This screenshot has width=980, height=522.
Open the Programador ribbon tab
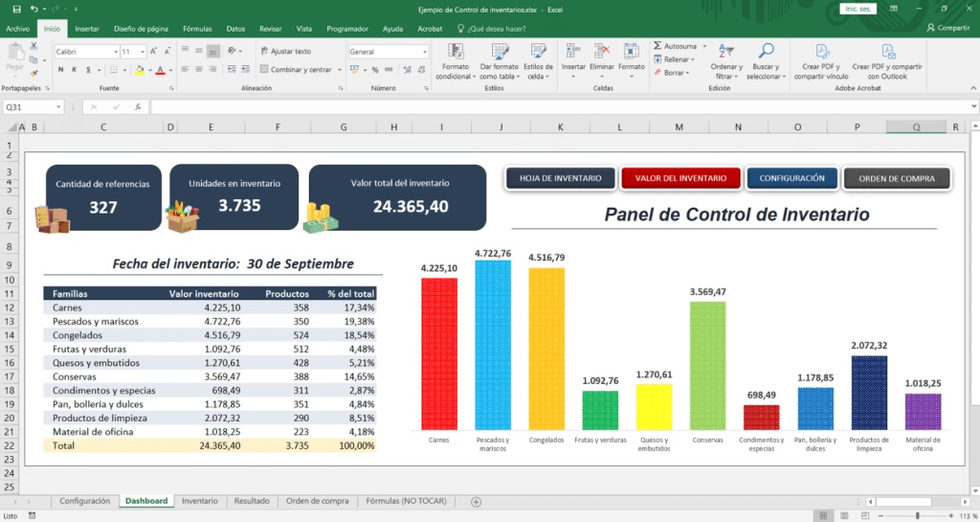(346, 29)
